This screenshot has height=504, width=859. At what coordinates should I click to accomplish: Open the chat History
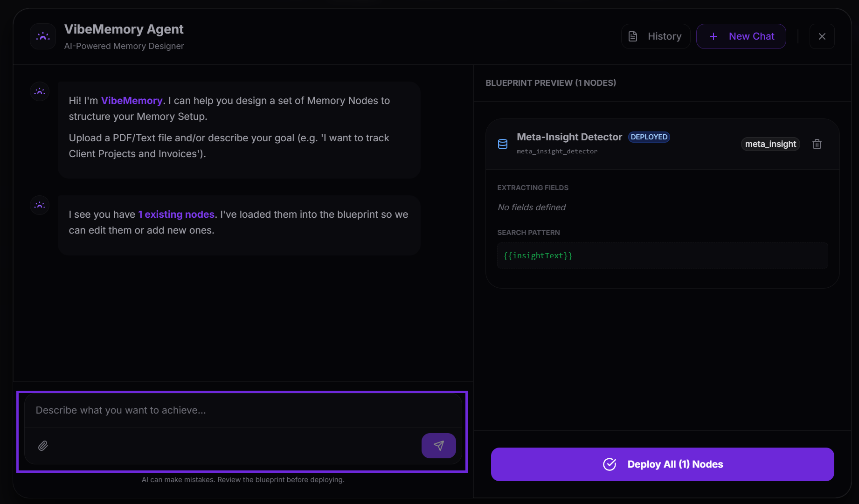(655, 36)
